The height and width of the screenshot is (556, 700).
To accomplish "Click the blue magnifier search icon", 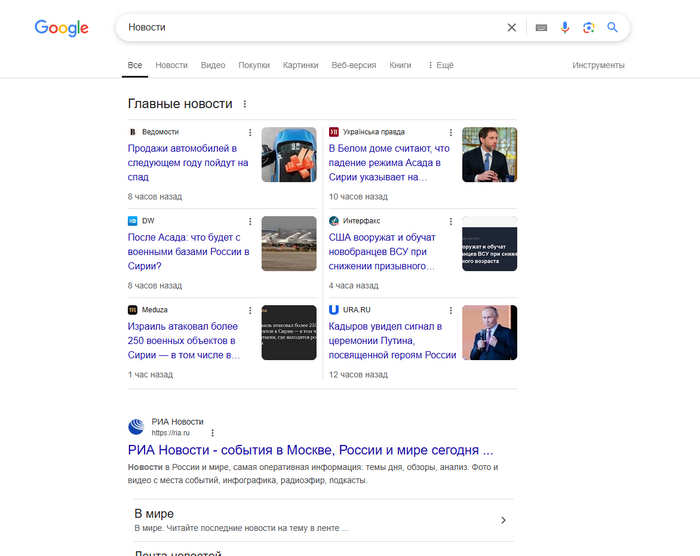I will 612,28.
